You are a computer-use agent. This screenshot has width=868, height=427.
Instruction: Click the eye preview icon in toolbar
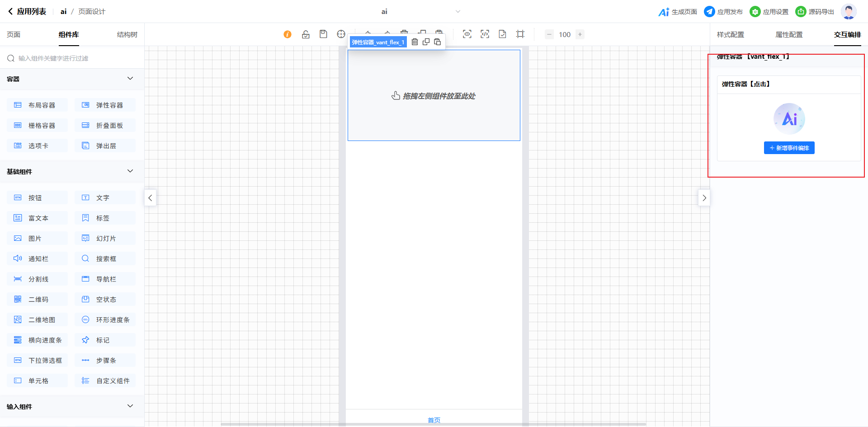click(x=467, y=34)
